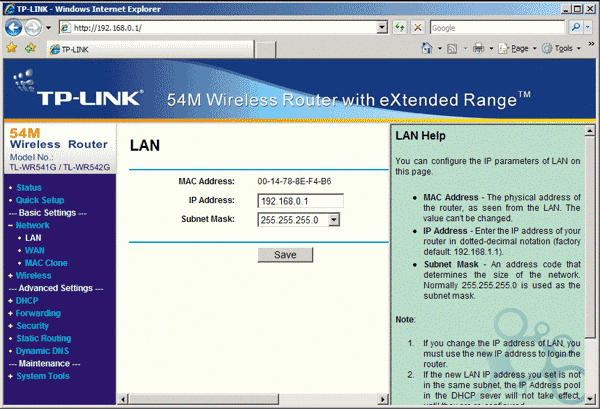Screen dimensions: 600x409
Task: Select LAN under Network
Action: 33,238
